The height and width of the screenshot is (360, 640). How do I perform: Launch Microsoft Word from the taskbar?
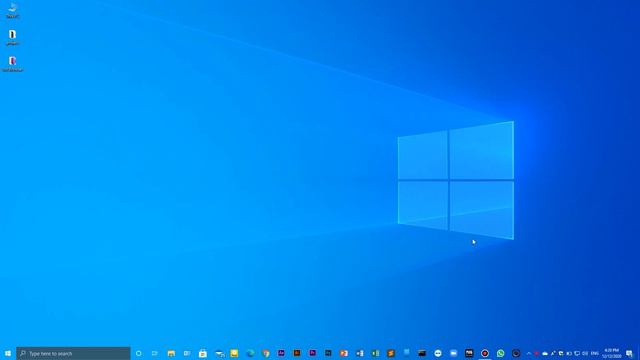[360, 353]
